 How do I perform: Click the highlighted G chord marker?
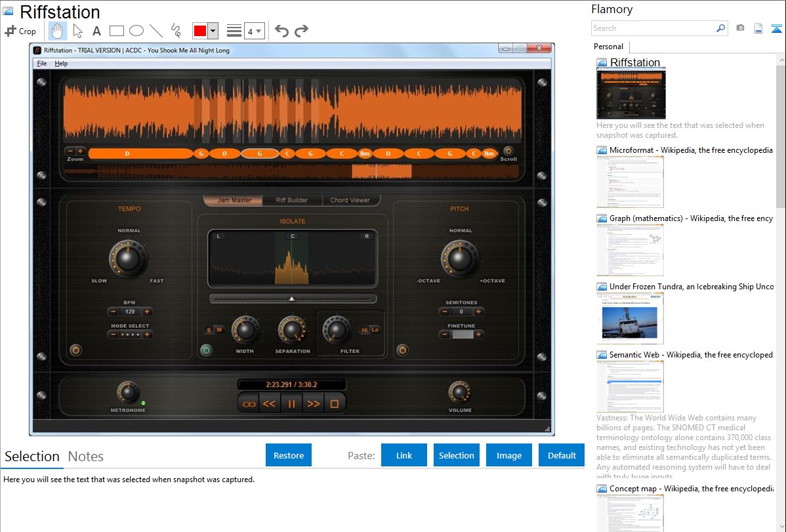260,153
